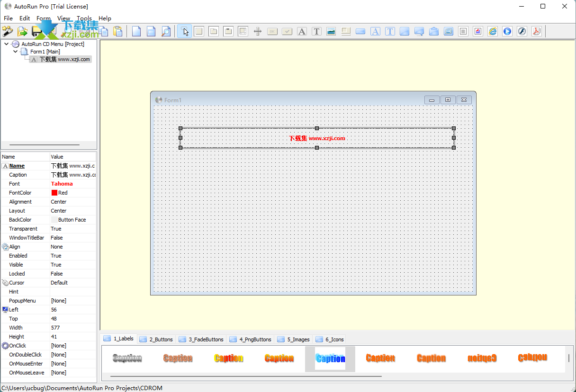Select the blue framed A label tool
Screen dimensions: 576x392
click(375, 32)
